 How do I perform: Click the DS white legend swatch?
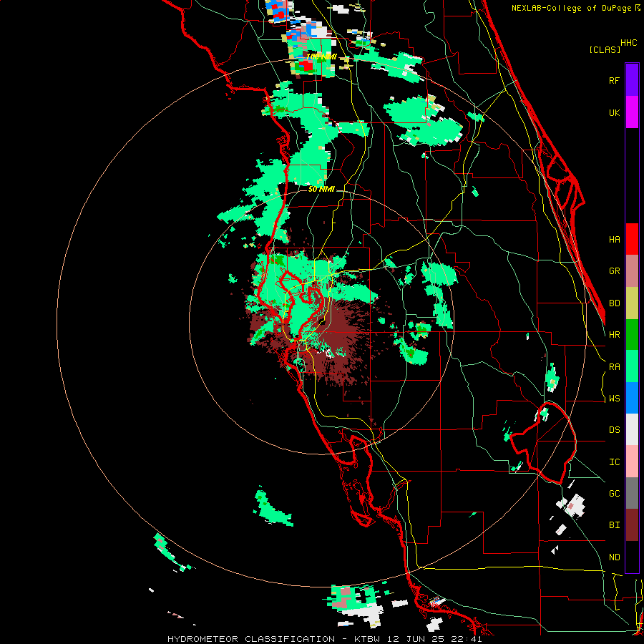632,429
